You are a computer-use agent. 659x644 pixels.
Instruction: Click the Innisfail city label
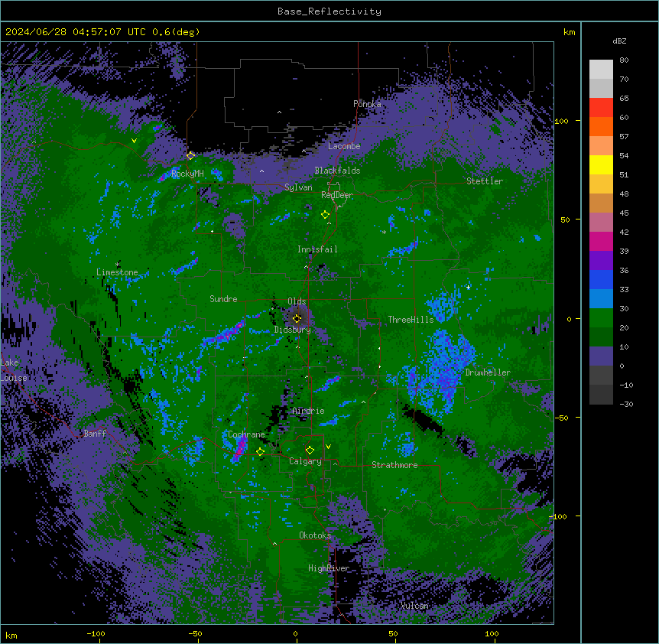pyautogui.click(x=317, y=249)
